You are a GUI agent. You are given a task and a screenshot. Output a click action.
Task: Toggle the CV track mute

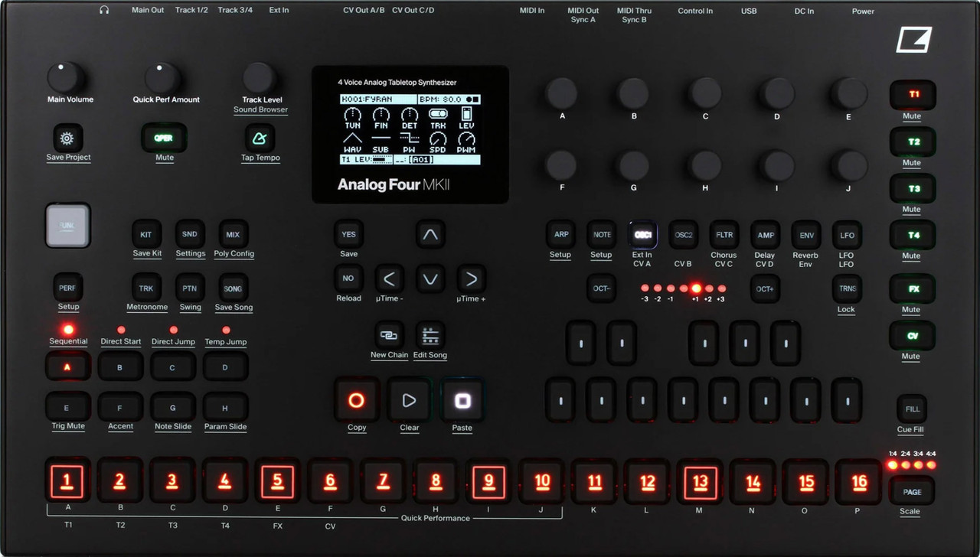point(912,336)
